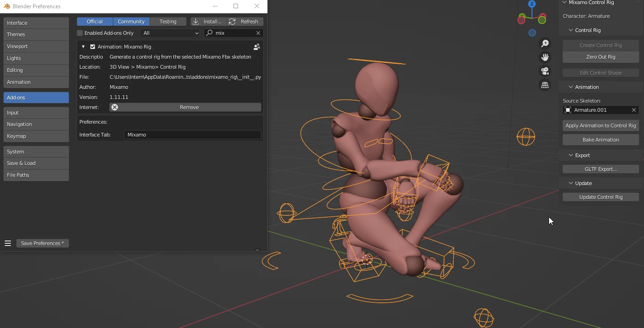The height and width of the screenshot is (328, 644).
Task: Open the Viewport preferences tab
Action: (x=36, y=46)
